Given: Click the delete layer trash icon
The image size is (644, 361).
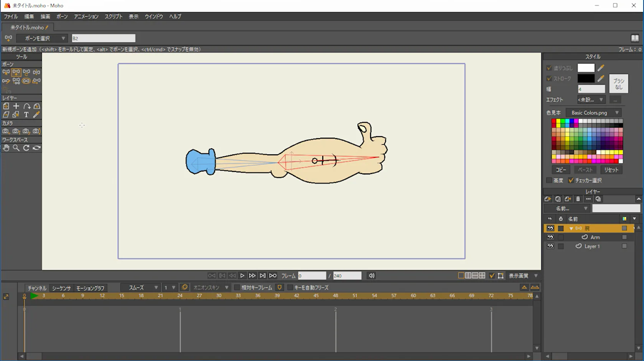Looking at the screenshot, I should [578, 199].
